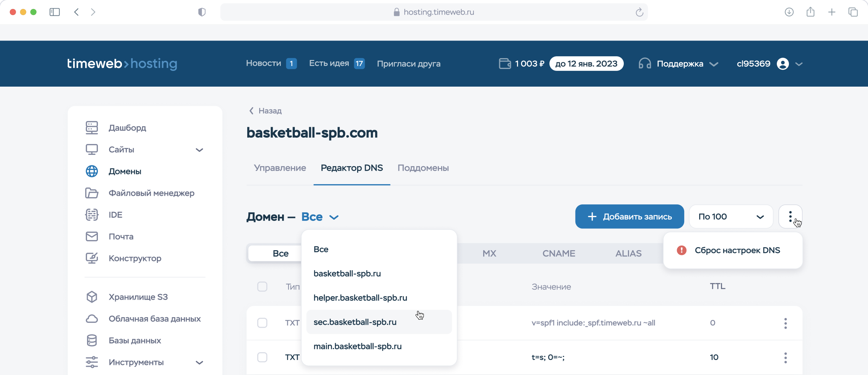Check the first TXT record checkbox
This screenshot has height=375, width=868.
pos(262,323)
